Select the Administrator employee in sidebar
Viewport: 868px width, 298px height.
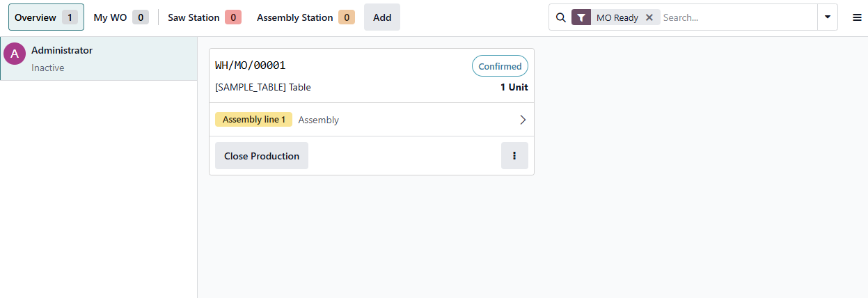click(x=98, y=59)
